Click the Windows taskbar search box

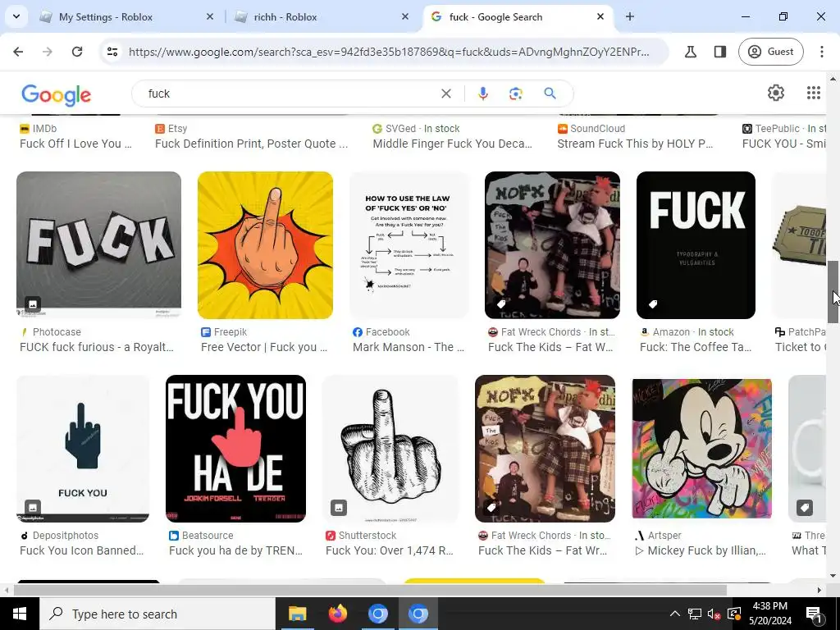[157, 614]
